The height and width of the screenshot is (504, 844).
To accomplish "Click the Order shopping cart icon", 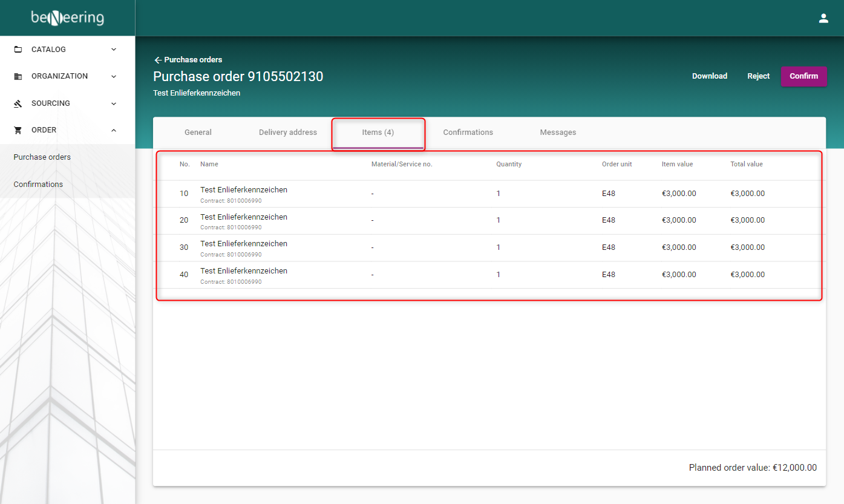I will [x=18, y=130].
